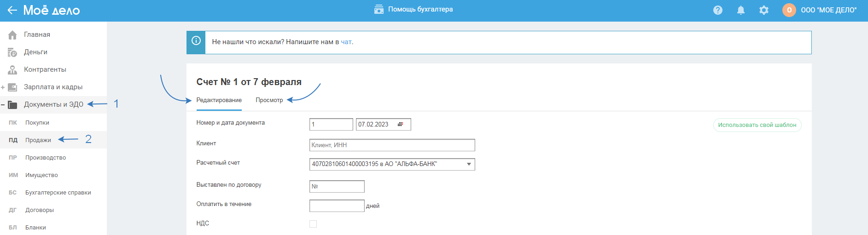Collapse the Документы и ЭДО section
Screen dimensions: 868x235
tap(3, 105)
